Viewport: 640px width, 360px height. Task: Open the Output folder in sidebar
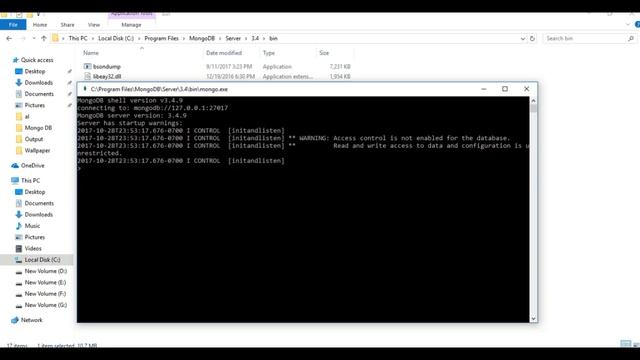[x=33, y=139]
